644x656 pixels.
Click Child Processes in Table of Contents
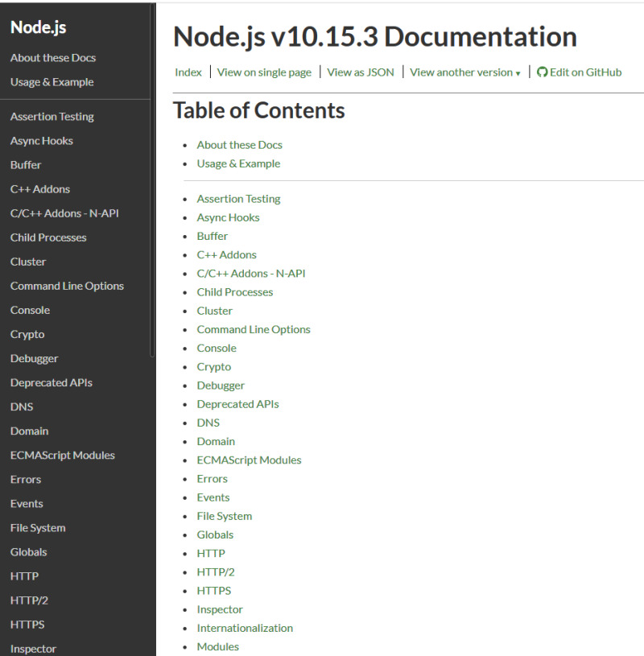(x=235, y=292)
